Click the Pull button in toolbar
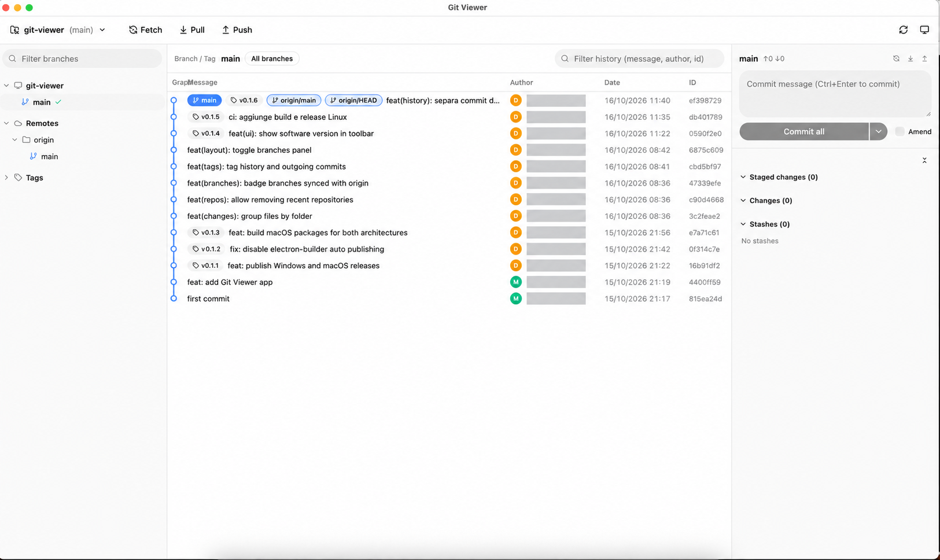The image size is (940, 560). coord(192,30)
